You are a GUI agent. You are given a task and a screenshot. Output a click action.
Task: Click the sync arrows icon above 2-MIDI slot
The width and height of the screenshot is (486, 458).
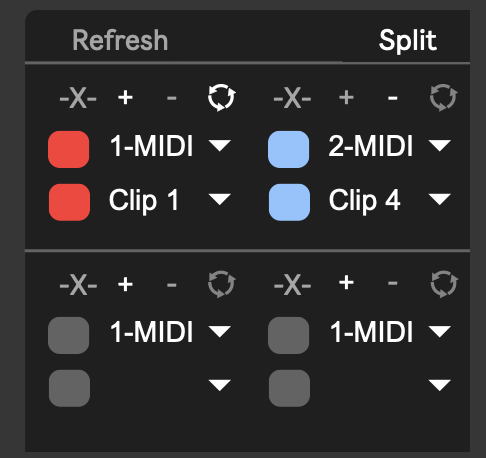click(443, 98)
